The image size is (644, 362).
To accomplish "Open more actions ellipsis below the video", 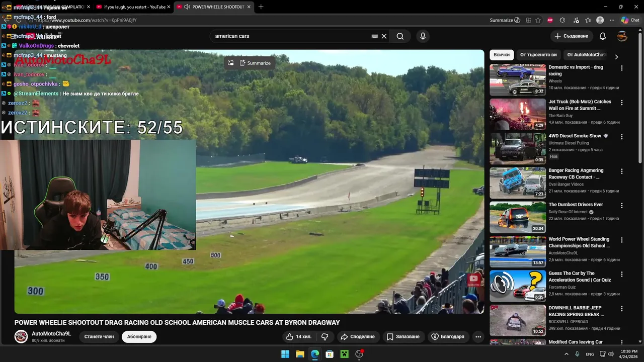I will [478, 336].
